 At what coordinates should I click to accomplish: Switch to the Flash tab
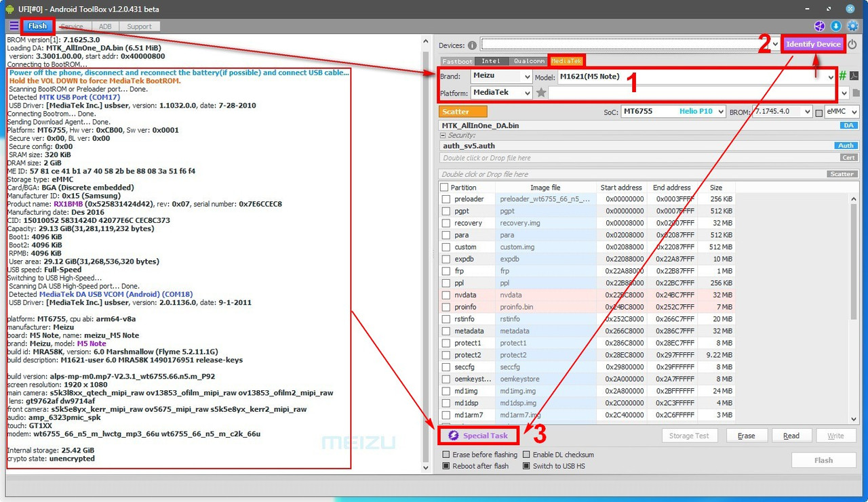point(37,26)
